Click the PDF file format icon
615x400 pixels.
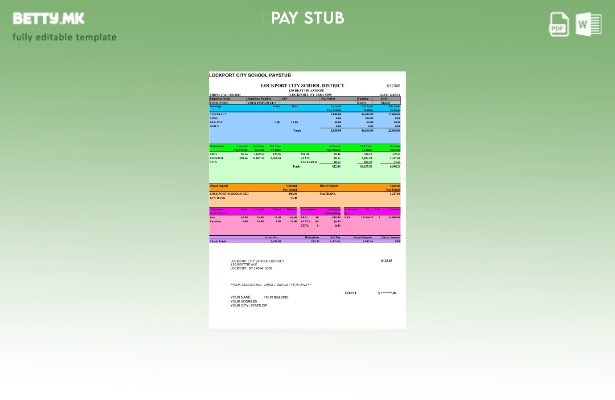(x=559, y=24)
